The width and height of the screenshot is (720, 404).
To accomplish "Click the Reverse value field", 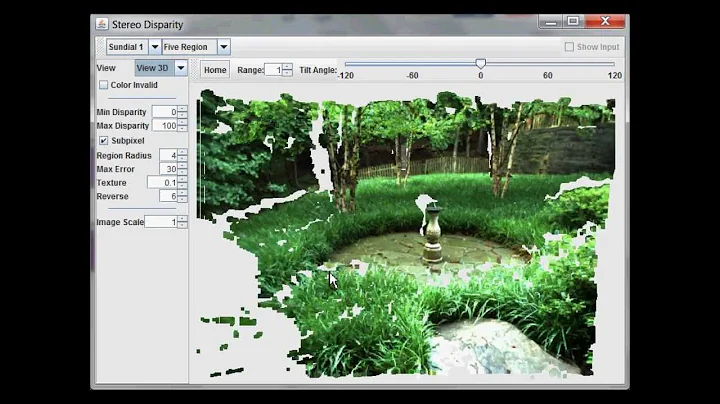I will click(168, 196).
